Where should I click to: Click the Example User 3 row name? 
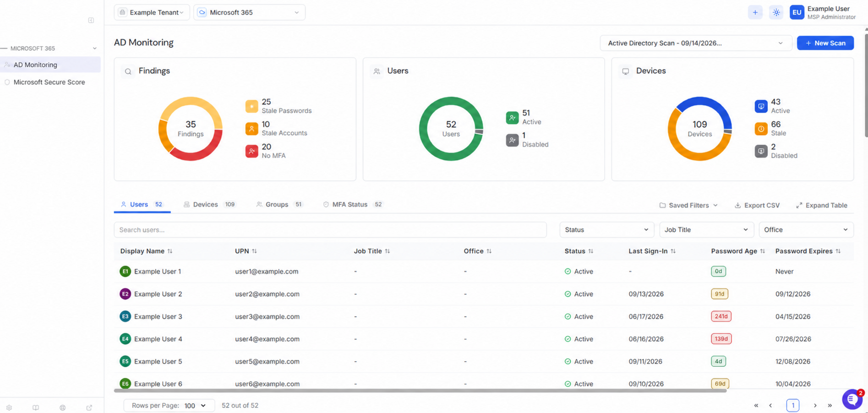point(158,316)
